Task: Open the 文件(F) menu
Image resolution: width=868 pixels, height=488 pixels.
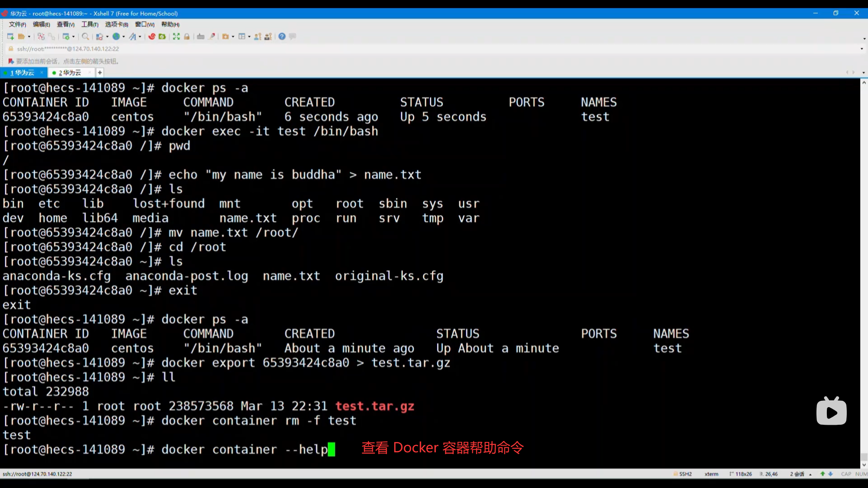Action: tap(17, 24)
